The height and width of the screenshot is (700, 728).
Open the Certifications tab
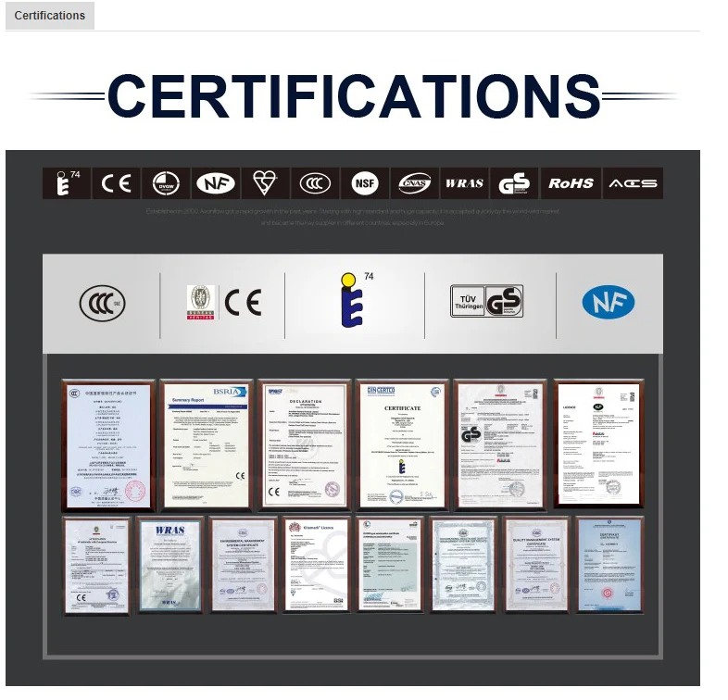pos(50,16)
